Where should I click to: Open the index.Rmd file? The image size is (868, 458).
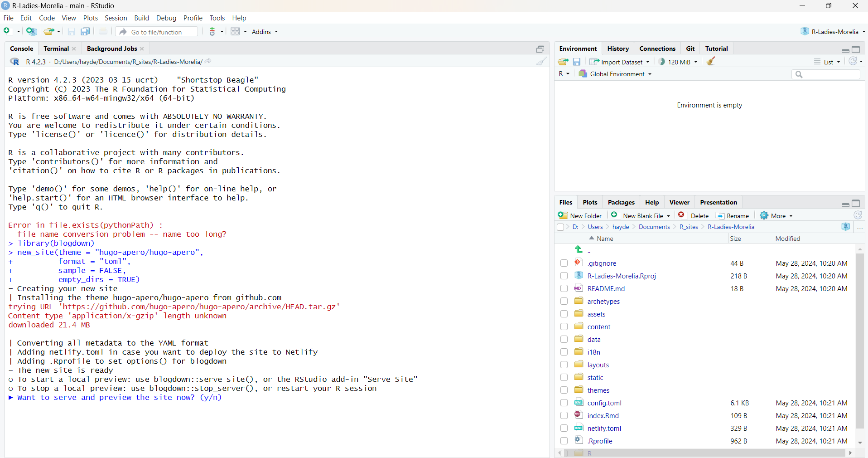(x=603, y=416)
